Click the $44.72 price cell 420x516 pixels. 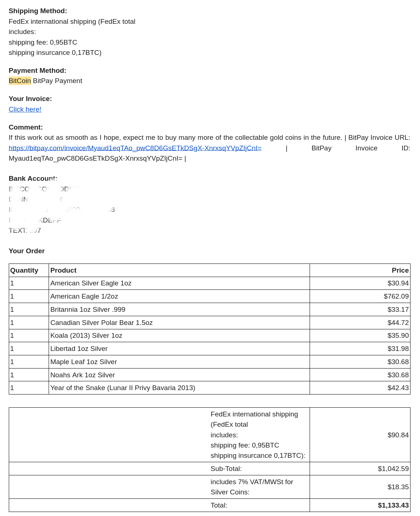click(360, 323)
